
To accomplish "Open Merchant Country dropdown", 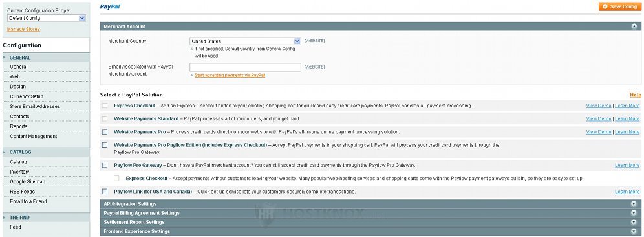I will [245, 41].
